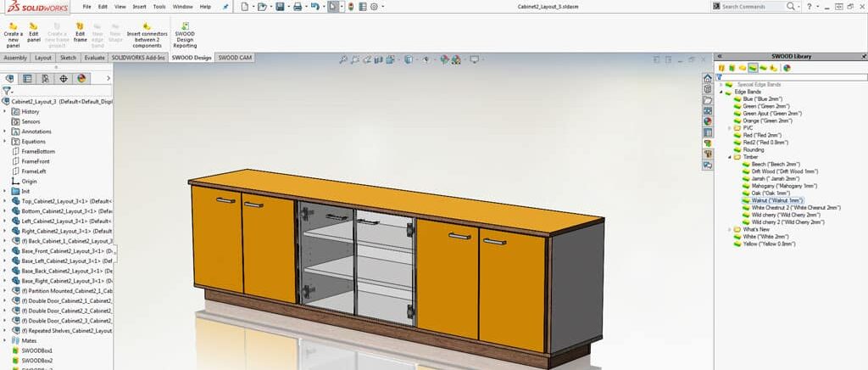Open the Apply Scene icon
Screen dimensions: 868x370
[x=455, y=59]
